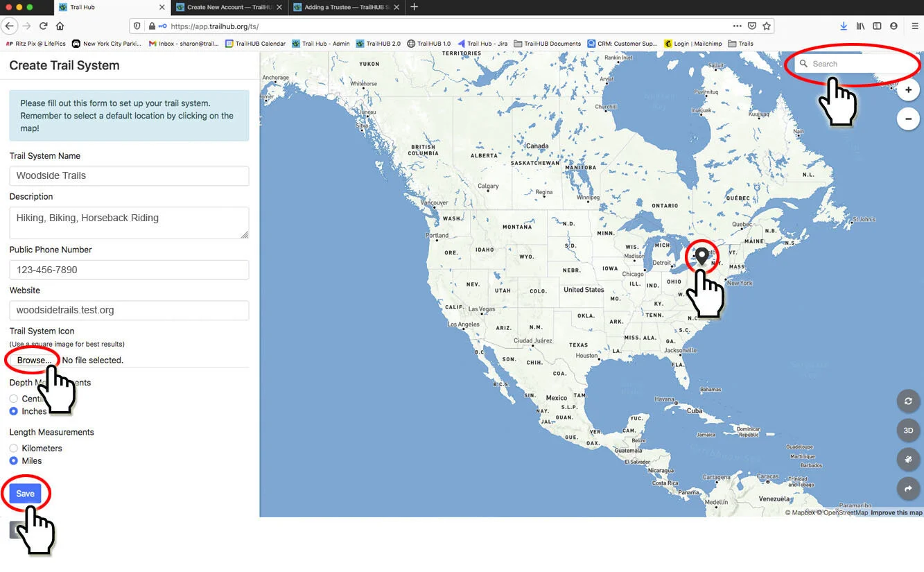Save the trail system form
This screenshot has height=572, width=924.
[25, 494]
